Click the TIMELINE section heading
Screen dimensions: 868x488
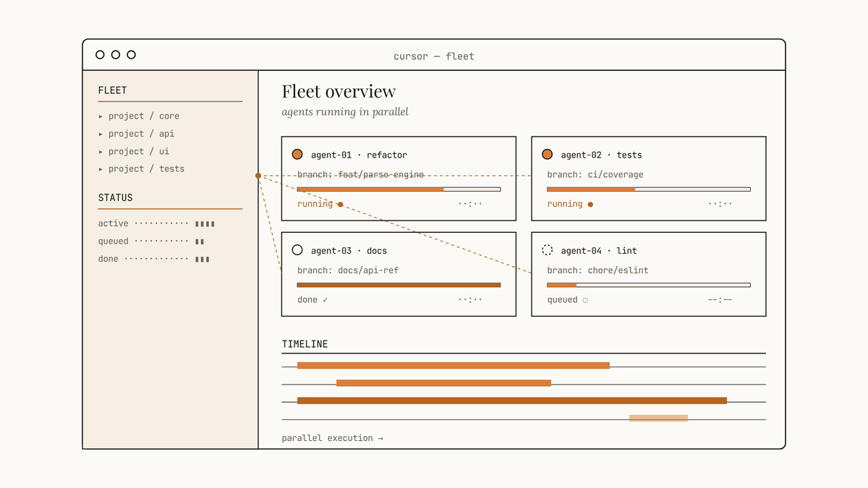click(305, 345)
